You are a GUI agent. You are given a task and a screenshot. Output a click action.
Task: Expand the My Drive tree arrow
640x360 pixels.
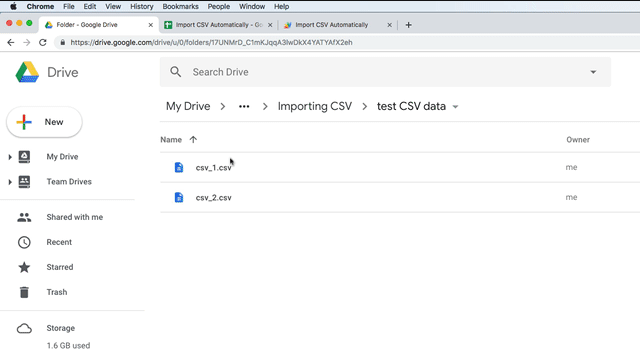tap(10, 157)
